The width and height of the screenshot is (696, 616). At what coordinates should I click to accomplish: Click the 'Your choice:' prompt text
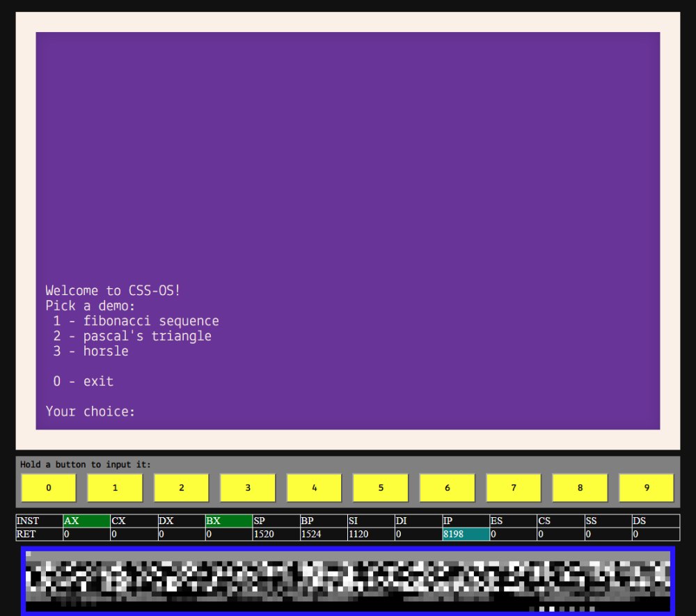coord(90,411)
